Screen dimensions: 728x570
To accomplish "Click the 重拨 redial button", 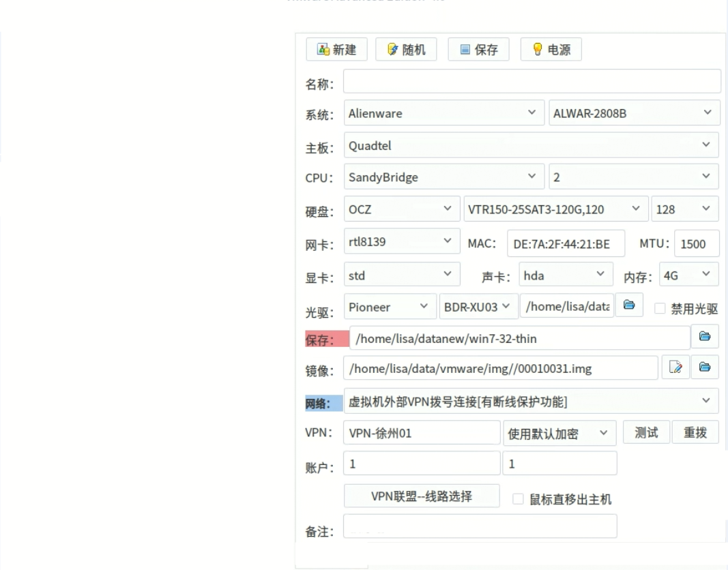I will coord(695,432).
